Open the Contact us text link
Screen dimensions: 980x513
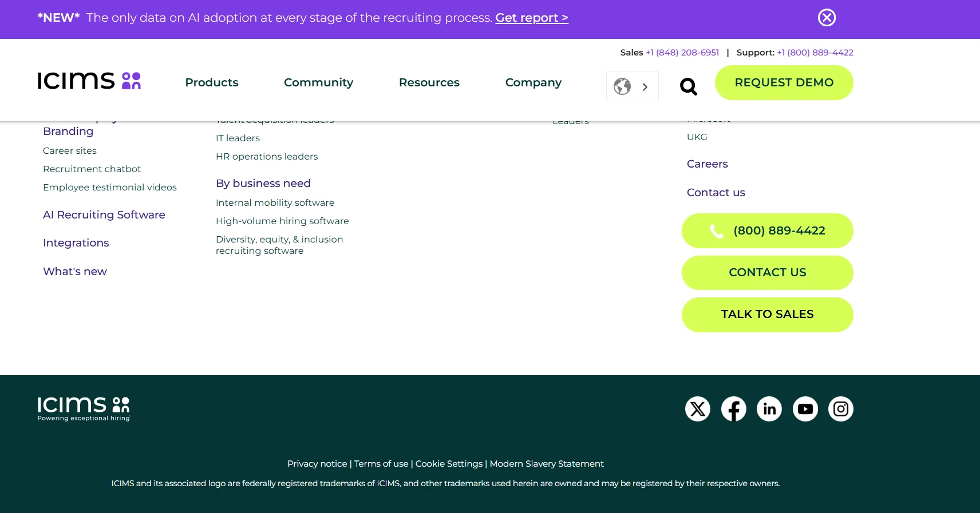point(716,192)
